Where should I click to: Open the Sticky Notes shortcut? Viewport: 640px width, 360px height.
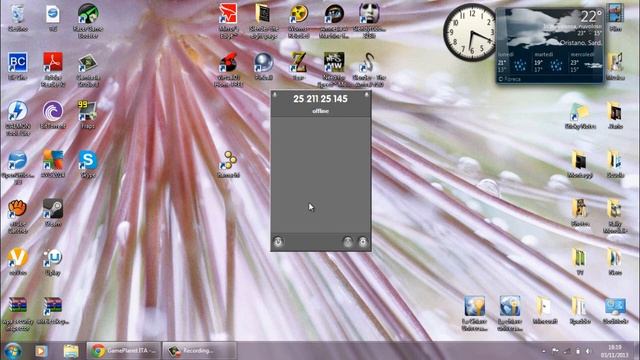point(580,116)
